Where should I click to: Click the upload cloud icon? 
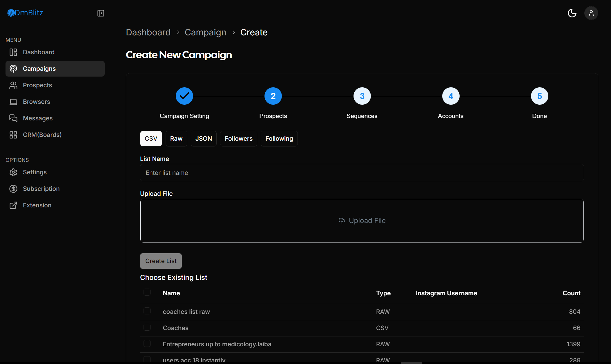pos(342,221)
